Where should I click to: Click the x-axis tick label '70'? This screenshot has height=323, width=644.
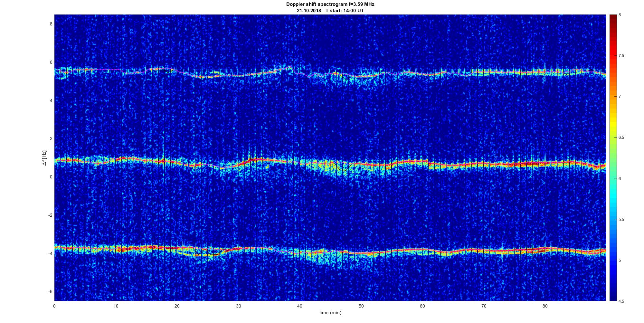484,306
